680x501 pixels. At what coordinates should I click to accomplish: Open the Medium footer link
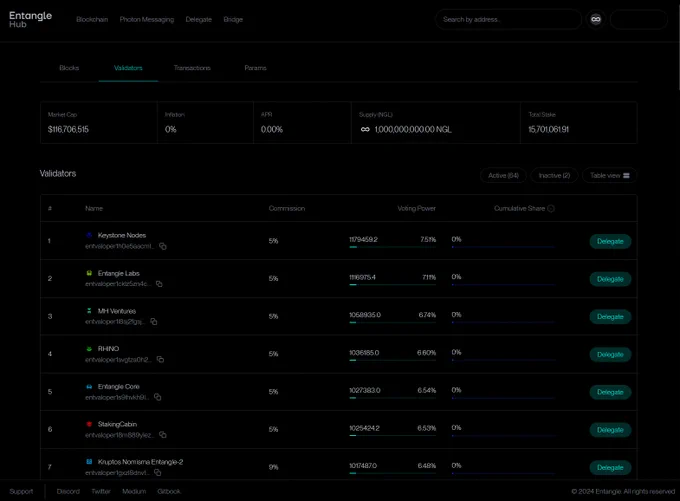point(134,491)
